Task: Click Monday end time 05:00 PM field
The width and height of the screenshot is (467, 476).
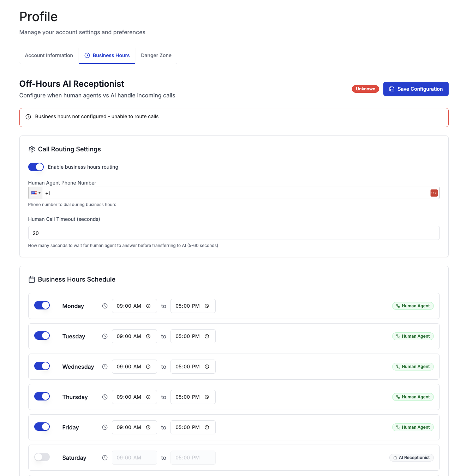Action: point(193,306)
